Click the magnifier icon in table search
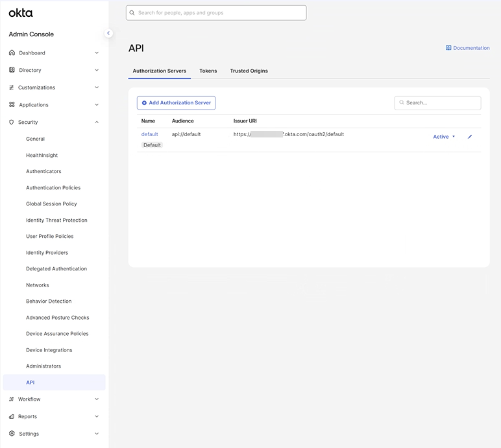This screenshot has height=448, width=501. [x=402, y=102]
